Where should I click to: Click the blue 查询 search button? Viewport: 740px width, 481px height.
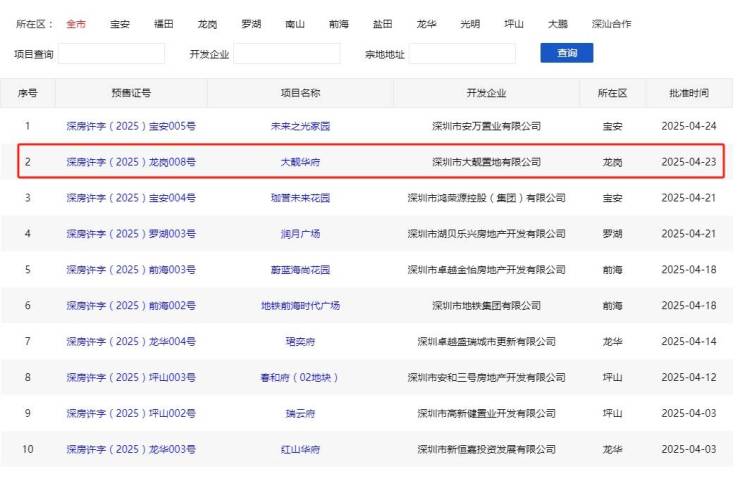point(566,53)
